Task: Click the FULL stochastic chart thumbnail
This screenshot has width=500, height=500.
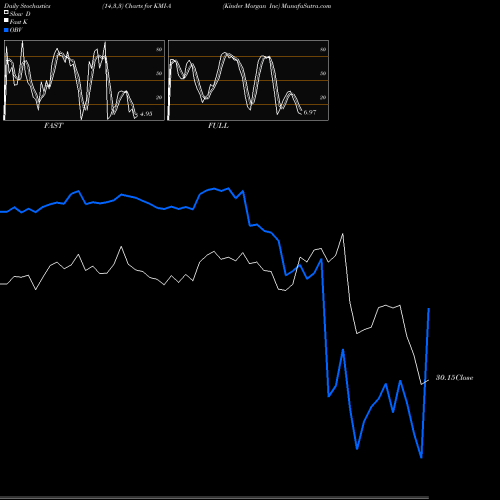Action: pyautogui.click(x=248, y=80)
